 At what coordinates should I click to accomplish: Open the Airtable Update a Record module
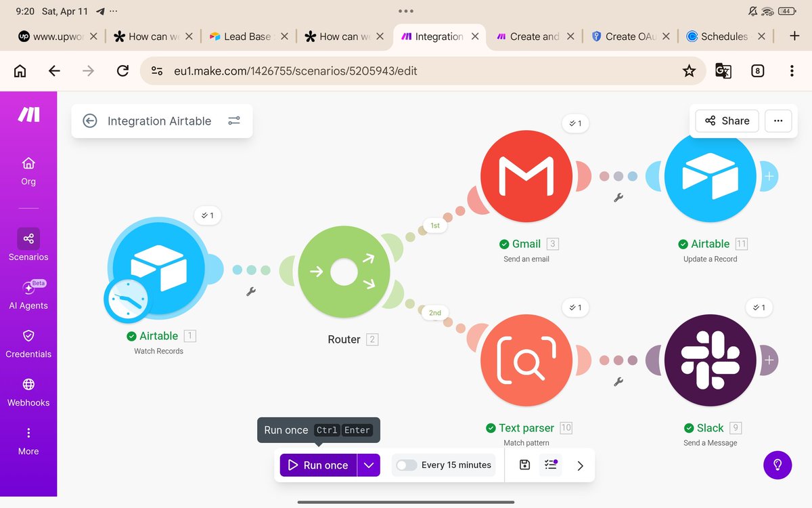[x=710, y=175]
